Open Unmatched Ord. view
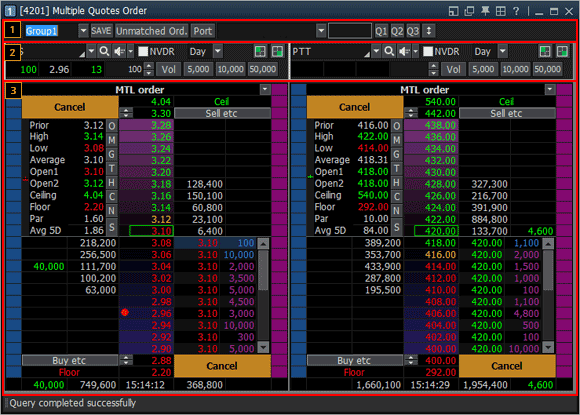 152,31
